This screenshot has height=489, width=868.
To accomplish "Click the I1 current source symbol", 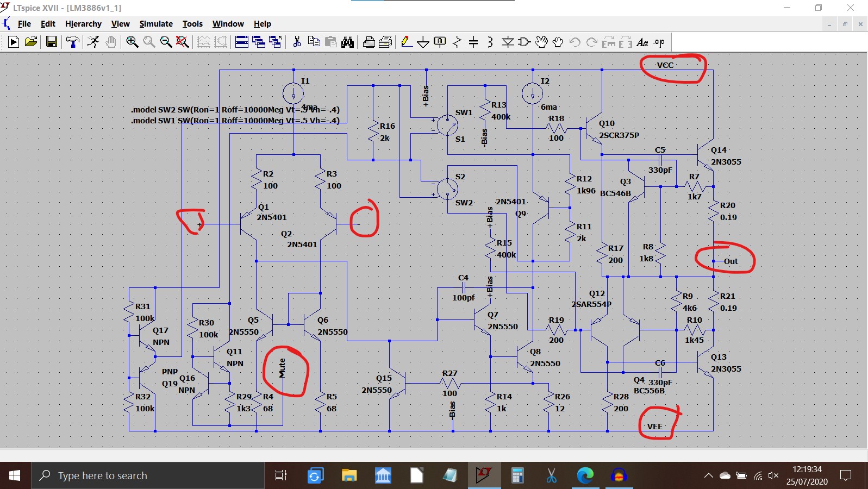I will 294,93.
